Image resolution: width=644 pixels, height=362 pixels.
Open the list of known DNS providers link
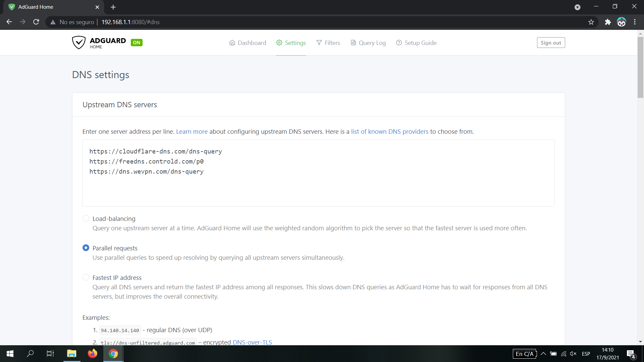tap(389, 132)
